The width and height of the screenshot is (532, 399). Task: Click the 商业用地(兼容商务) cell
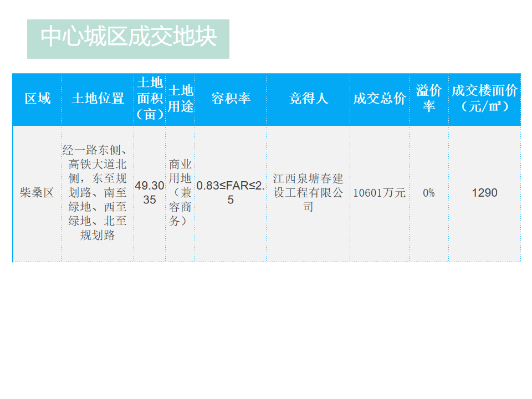point(180,193)
